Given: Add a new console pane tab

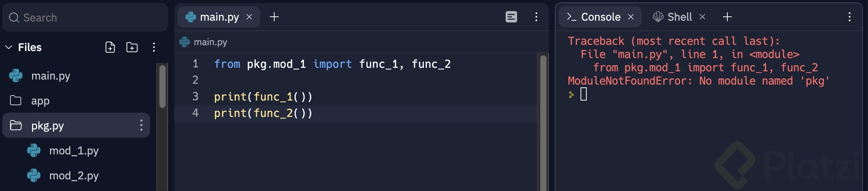Looking at the screenshot, I should pos(727,17).
